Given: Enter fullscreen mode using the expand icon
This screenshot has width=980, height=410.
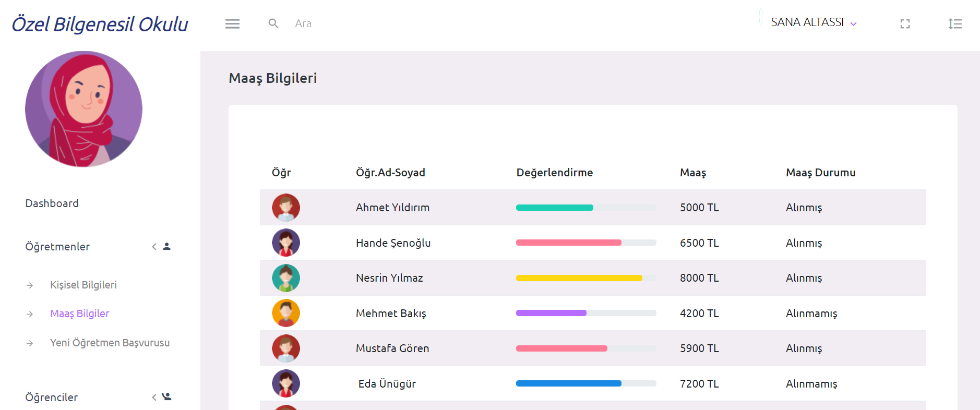Looking at the screenshot, I should 905,24.
